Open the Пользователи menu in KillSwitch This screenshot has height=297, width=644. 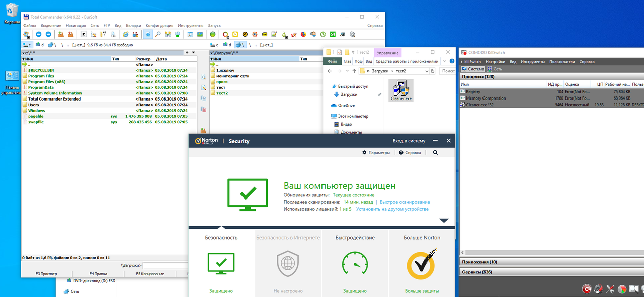tap(562, 62)
